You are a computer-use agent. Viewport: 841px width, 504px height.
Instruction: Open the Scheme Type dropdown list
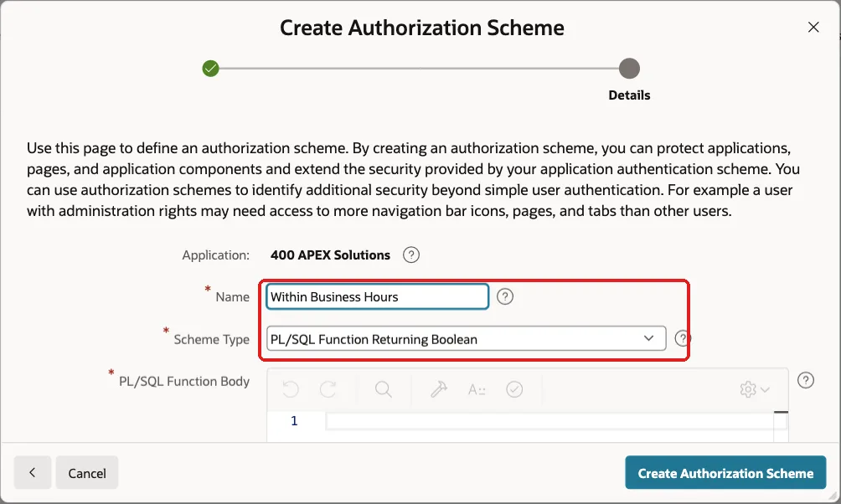tap(466, 338)
